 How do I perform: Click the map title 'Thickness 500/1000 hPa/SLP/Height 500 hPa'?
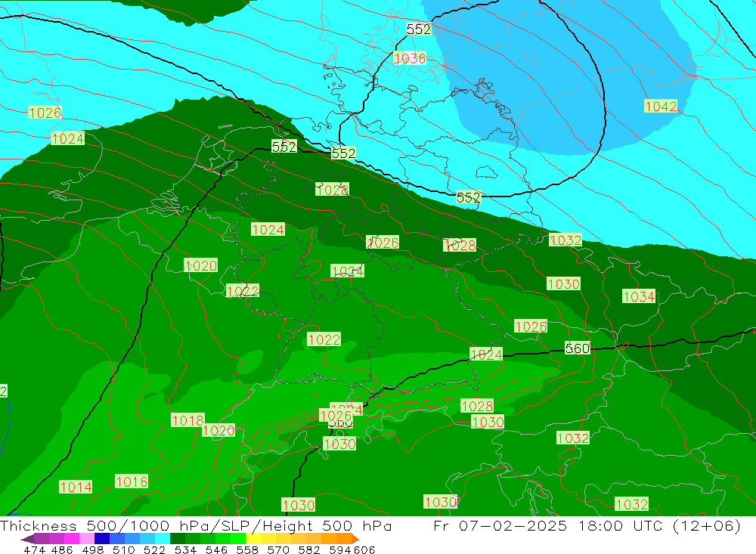point(196,525)
